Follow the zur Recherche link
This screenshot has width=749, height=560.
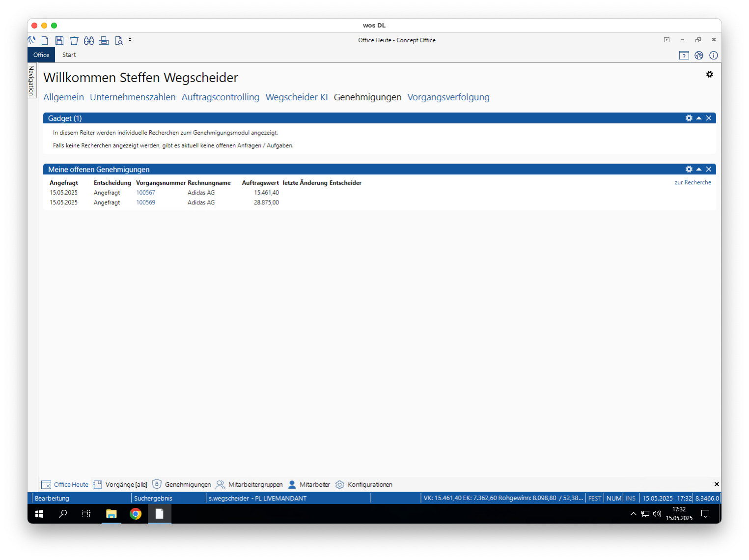click(693, 182)
